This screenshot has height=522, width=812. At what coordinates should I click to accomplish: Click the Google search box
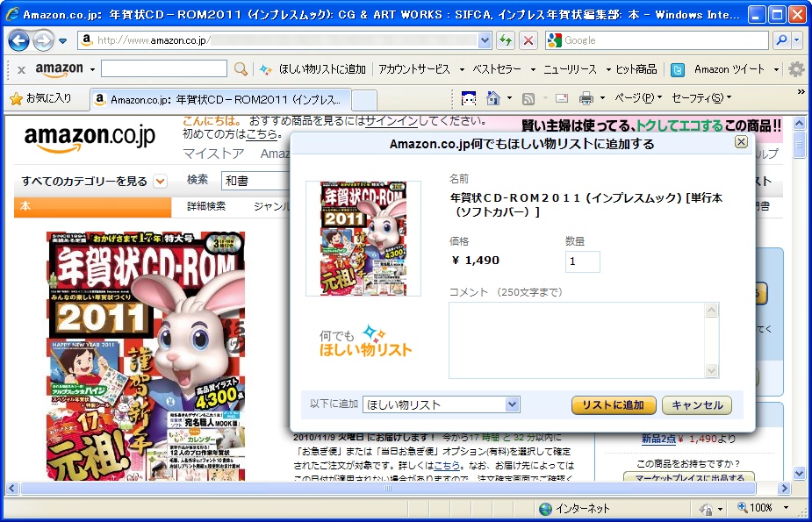tap(657, 39)
